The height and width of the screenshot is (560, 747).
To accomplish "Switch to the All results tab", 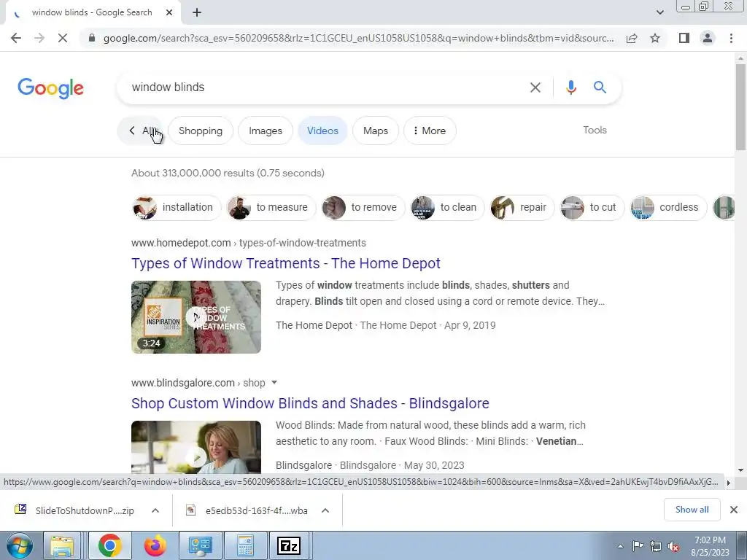I will coord(141,131).
